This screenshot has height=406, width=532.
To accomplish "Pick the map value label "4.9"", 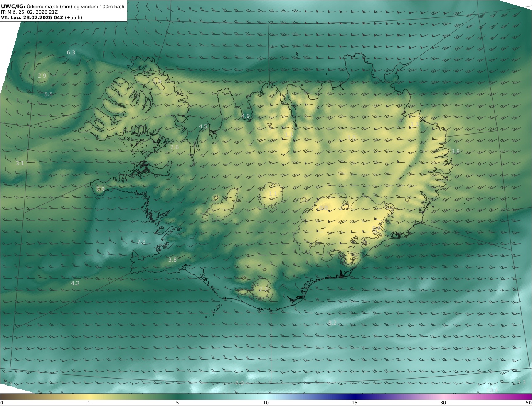I will pyautogui.click(x=246, y=116).
